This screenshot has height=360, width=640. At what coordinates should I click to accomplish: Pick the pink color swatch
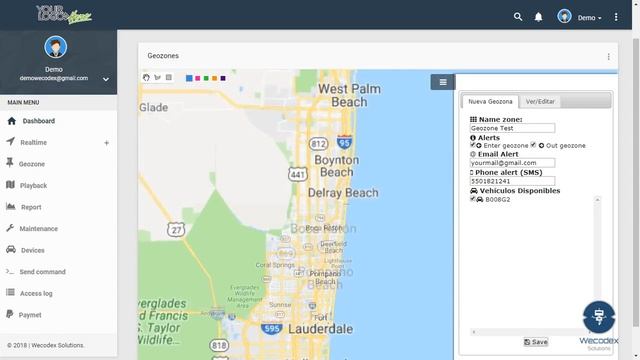[198, 78]
